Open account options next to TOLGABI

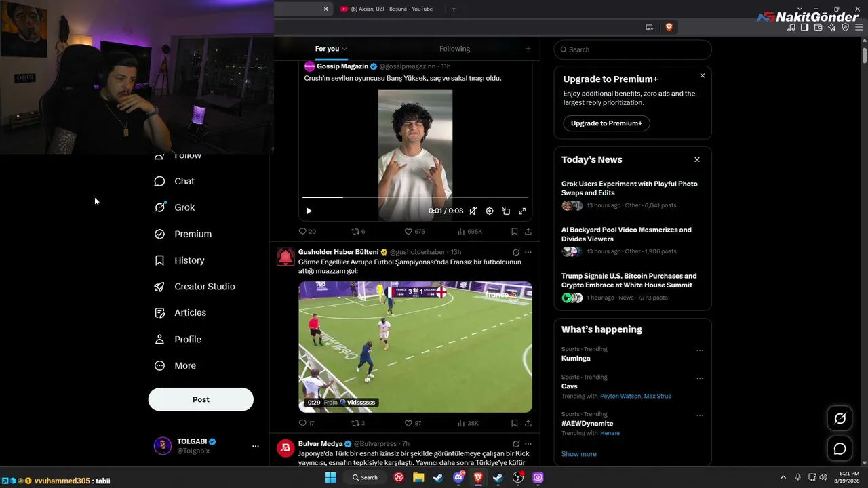click(256, 446)
